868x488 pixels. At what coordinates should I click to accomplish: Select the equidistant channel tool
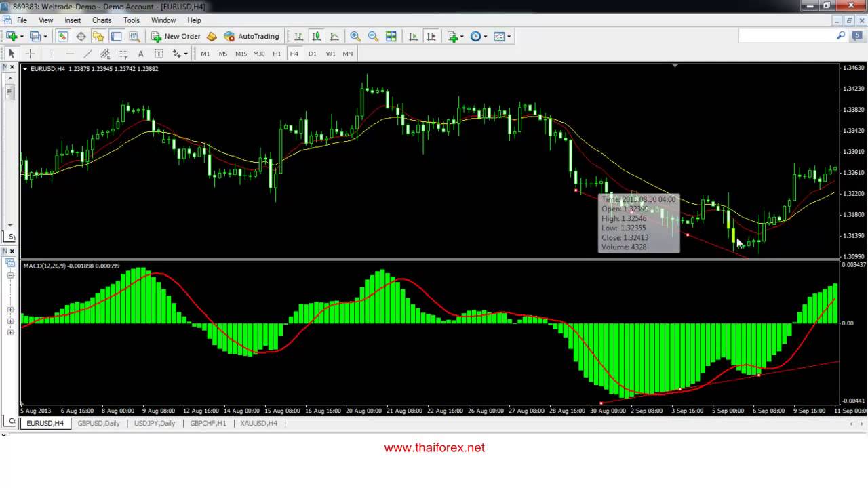105,54
